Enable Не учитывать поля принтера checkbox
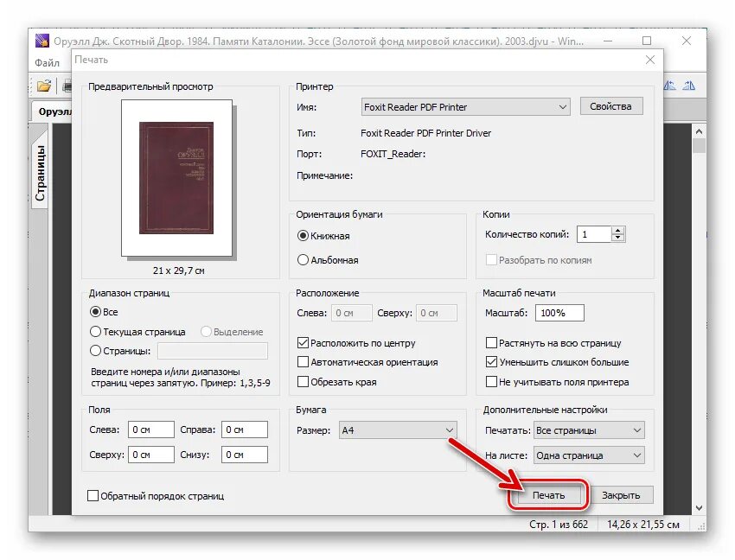 click(x=491, y=381)
